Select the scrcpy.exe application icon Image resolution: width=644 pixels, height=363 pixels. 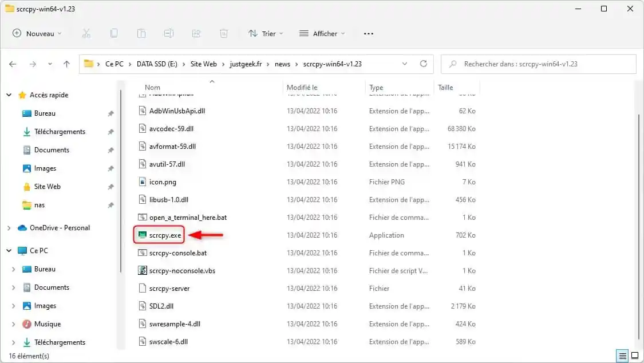click(x=142, y=235)
